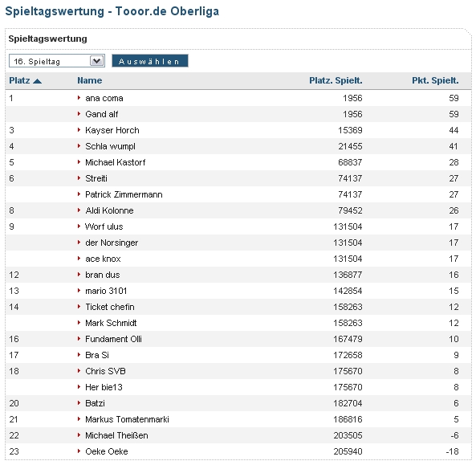Click red arrow beside Oeke Oeke

point(79,451)
